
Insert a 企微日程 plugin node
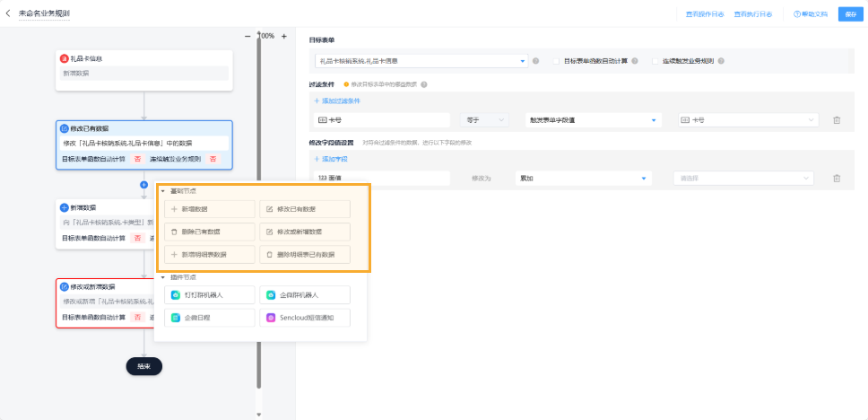click(x=210, y=318)
